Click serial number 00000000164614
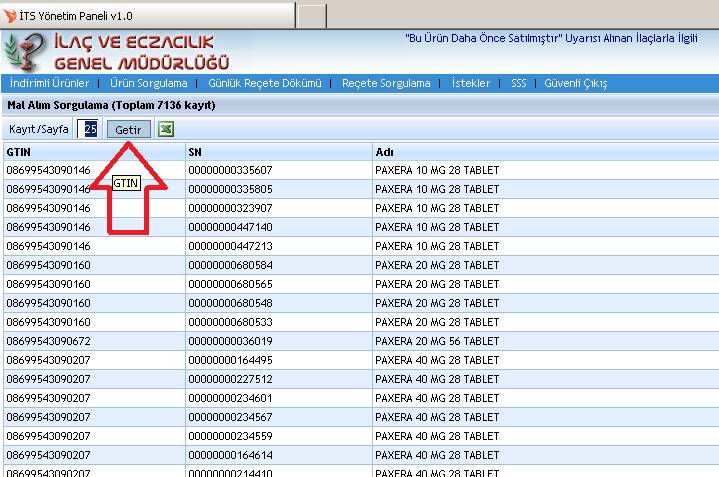This screenshot has height=477, width=719. pyautogui.click(x=230, y=455)
